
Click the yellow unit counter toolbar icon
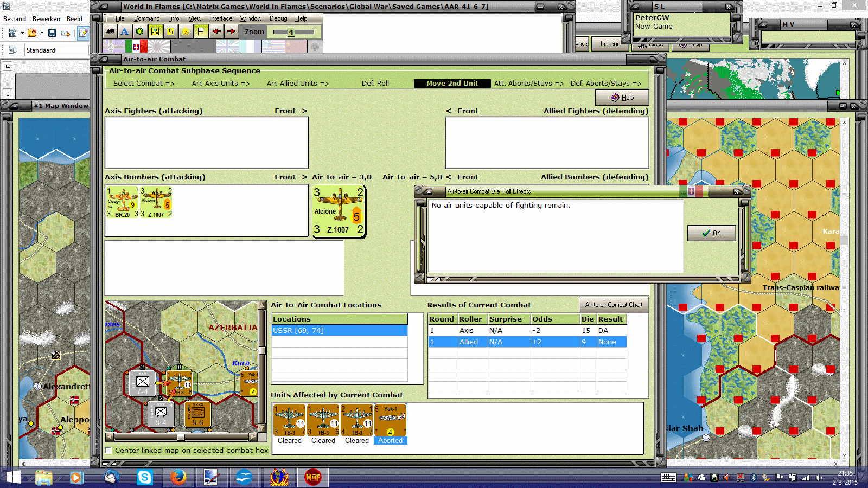[155, 31]
